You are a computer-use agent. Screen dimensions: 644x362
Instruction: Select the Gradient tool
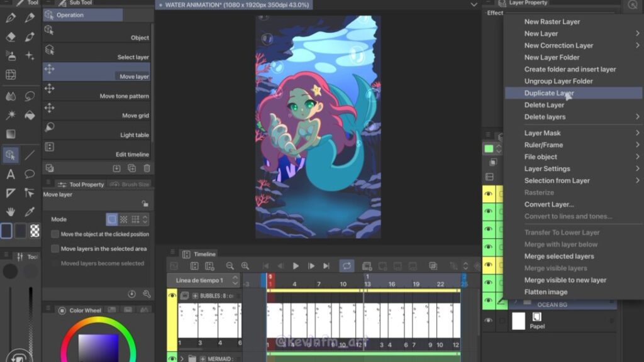11,134
